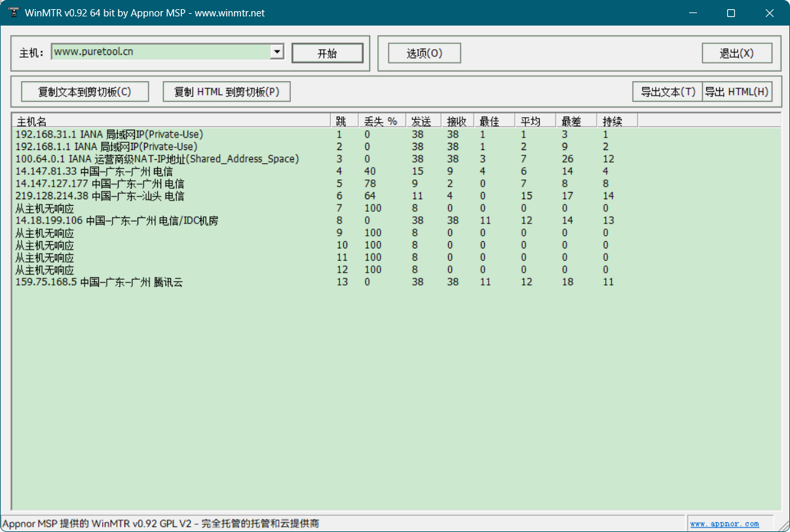
Task: Export results using 导出 HTML(H)
Action: (737, 91)
